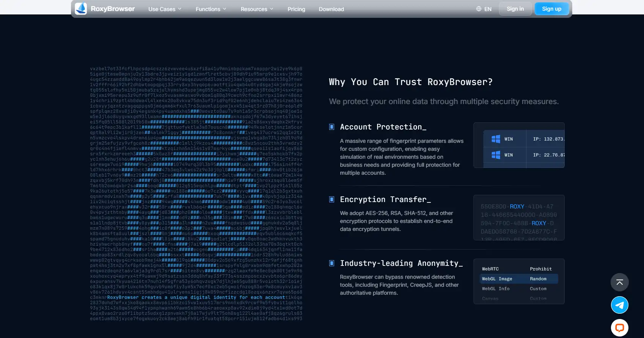Click the globe language icon
The width and height of the screenshot is (644, 338).
tap(479, 9)
